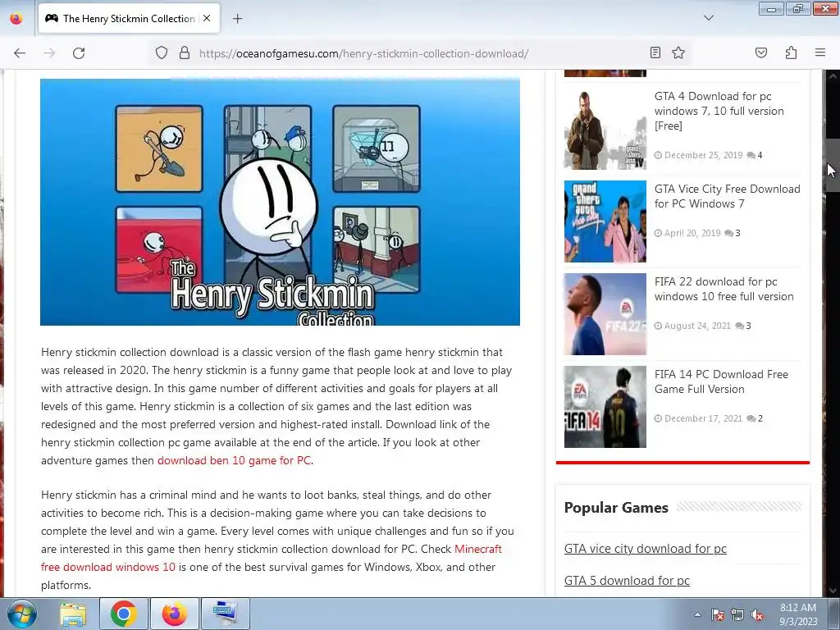Click the site security padlock icon
This screenshot has width=840, height=630.
185,53
